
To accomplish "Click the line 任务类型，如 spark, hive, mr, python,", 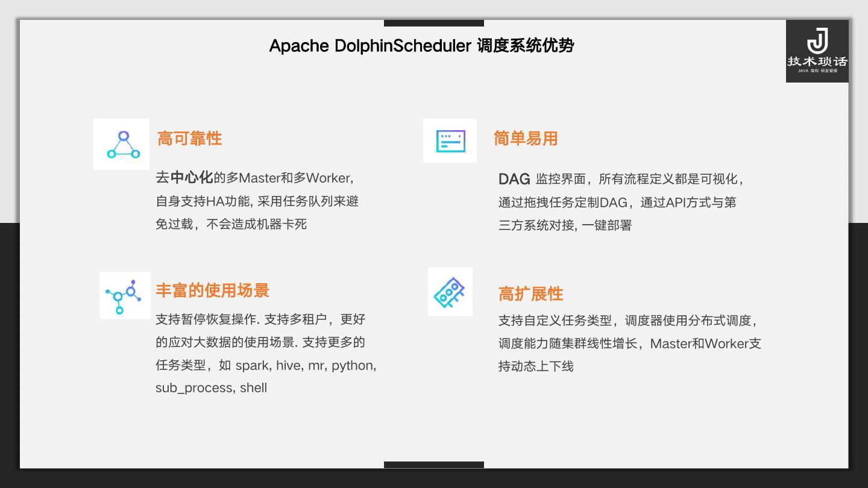I will (x=266, y=365).
